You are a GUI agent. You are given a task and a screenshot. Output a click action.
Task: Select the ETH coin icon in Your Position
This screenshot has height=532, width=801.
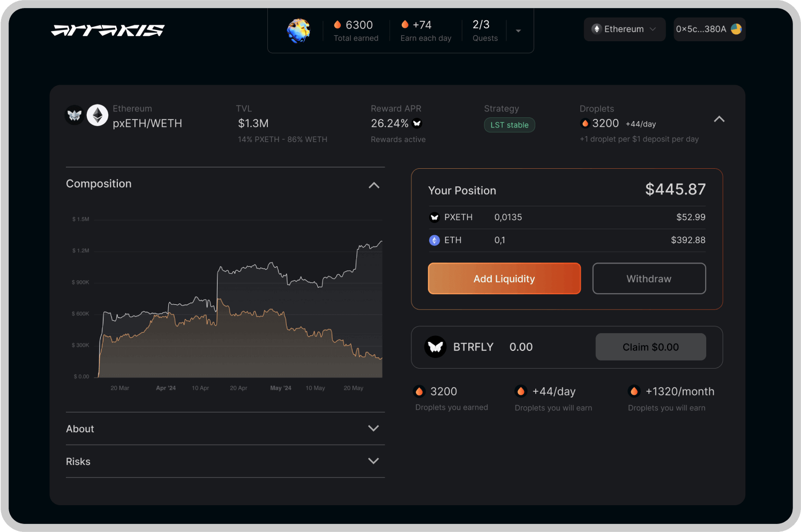pyautogui.click(x=434, y=240)
